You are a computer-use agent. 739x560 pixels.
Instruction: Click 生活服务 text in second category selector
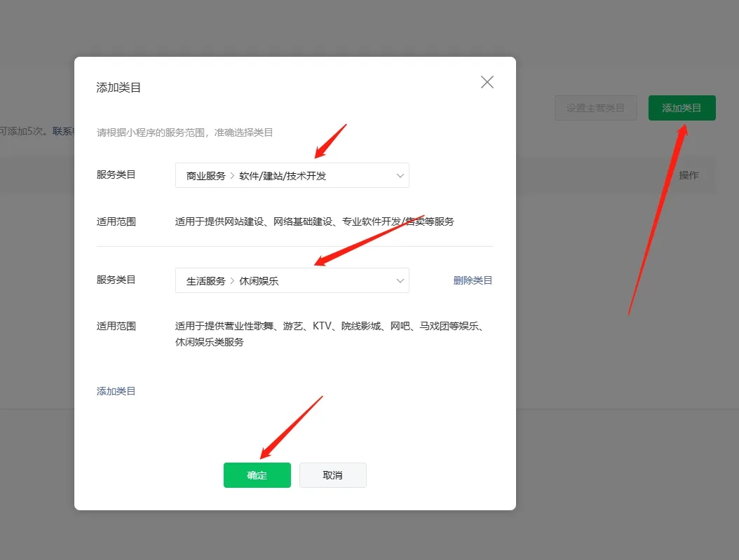(205, 281)
